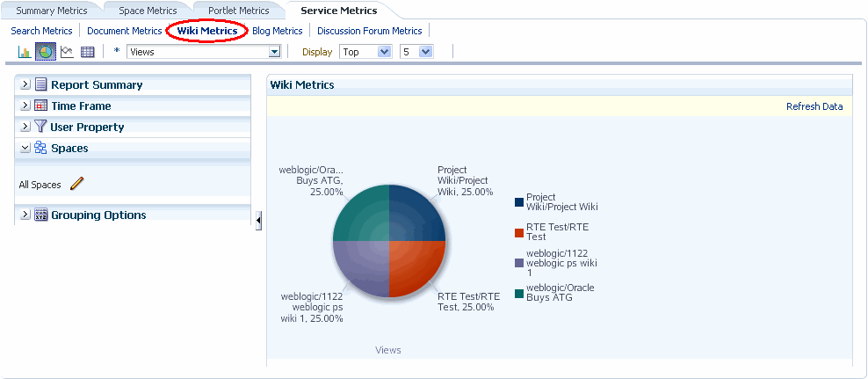The image size is (868, 379).
Task: Click the Display label in toolbar
Action: click(x=317, y=52)
